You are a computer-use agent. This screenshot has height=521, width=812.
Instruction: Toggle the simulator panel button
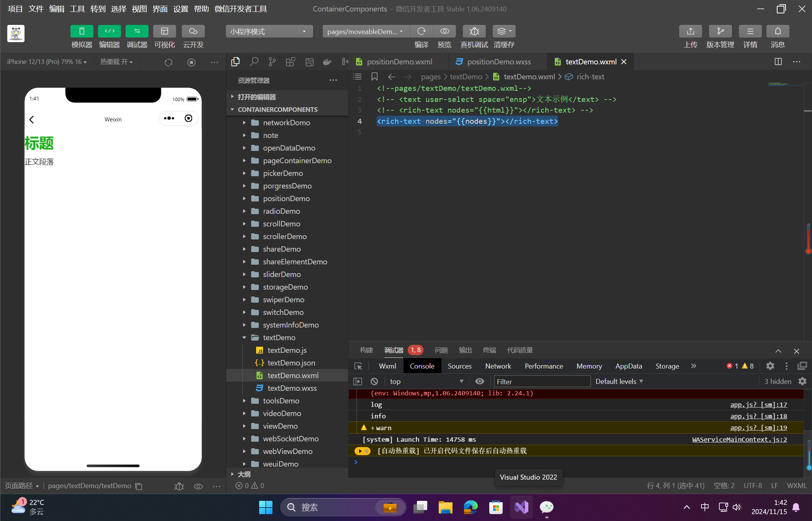point(82,31)
